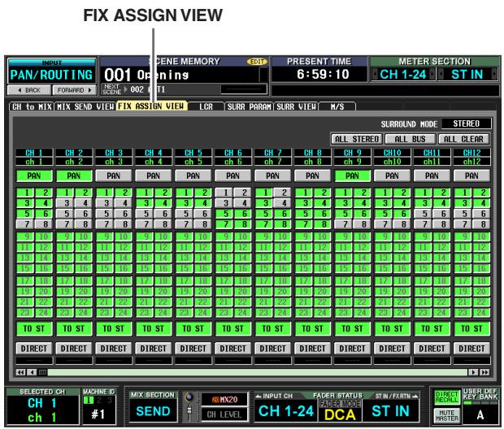
Task: Go FORWARD to next screen
Action: click(74, 90)
